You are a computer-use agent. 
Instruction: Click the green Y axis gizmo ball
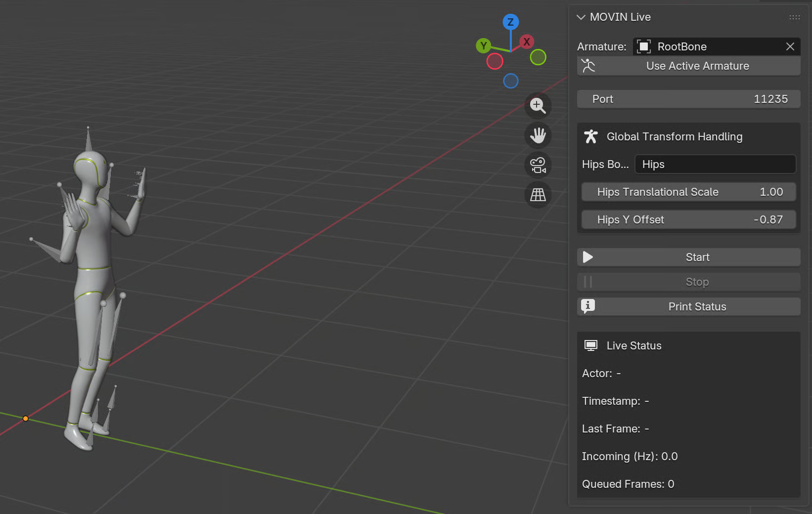[483, 46]
